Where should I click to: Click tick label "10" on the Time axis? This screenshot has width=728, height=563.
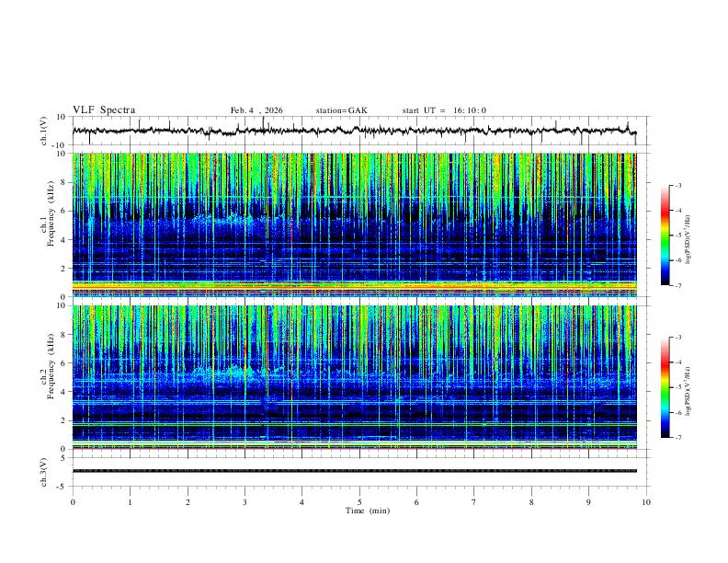pyautogui.click(x=646, y=502)
